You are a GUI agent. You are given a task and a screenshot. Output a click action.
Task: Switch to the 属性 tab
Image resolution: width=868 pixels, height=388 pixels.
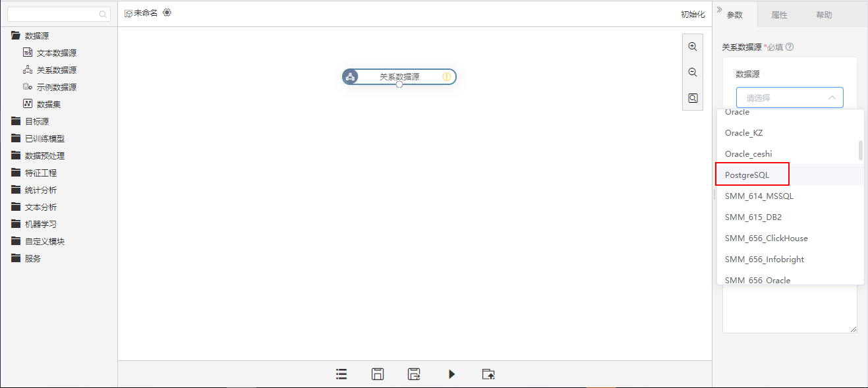tap(779, 14)
